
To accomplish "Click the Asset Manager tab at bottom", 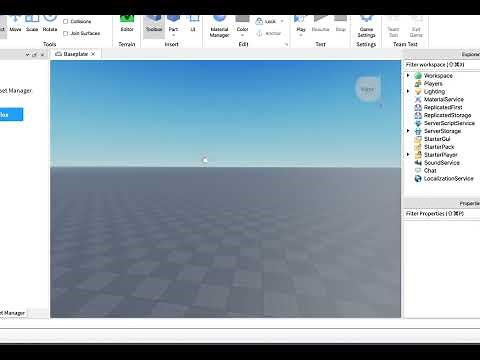I will point(13,313).
